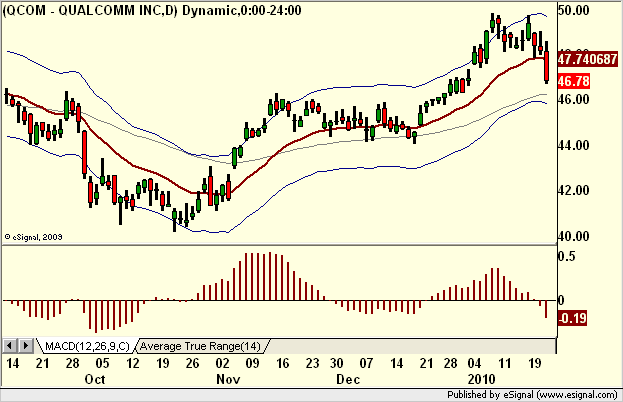Click the date label 14 above Oct
This screenshot has height=402, width=623.
12,363
